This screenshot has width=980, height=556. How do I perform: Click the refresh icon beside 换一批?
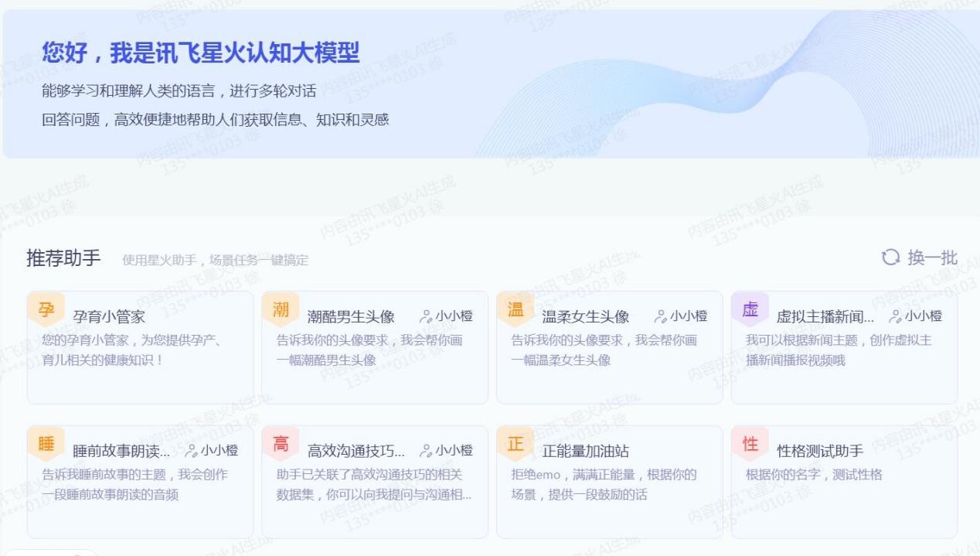pos(891,258)
